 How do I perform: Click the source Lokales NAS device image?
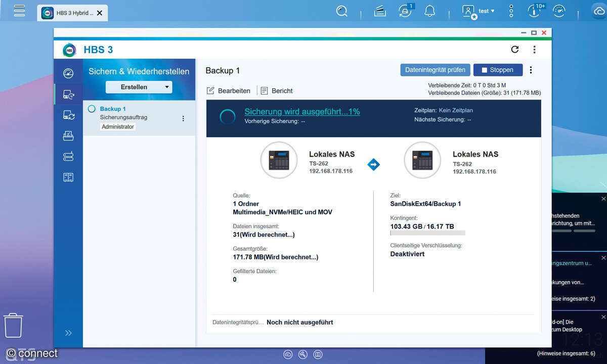pyautogui.click(x=279, y=160)
